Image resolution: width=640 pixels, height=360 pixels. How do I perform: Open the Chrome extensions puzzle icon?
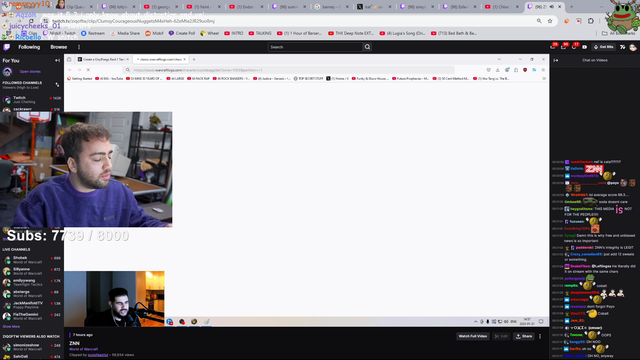(x=591, y=21)
